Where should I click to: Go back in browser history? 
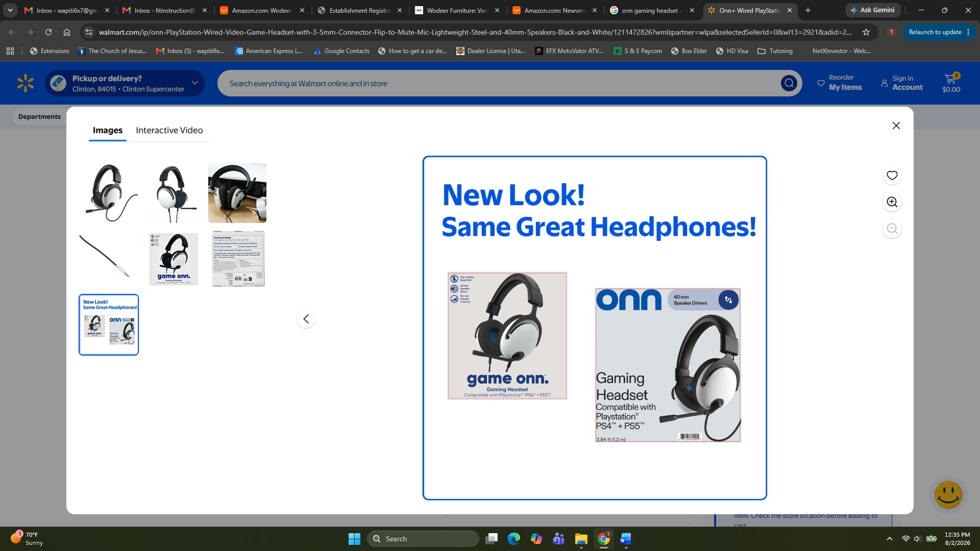pyautogui.click(x=12, y=32)
